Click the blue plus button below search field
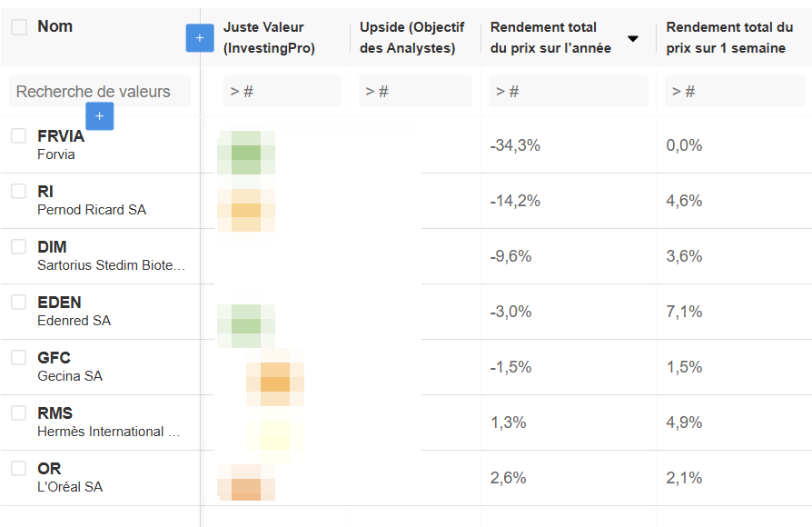This screenshot has height=527, width=812. (99, 116)
